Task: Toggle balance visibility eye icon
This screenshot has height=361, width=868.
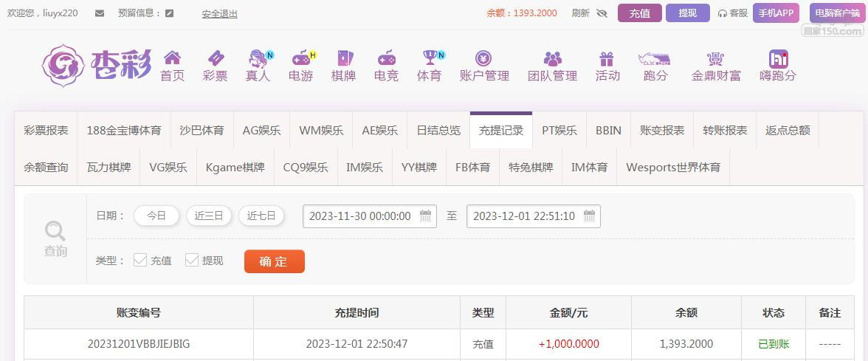Action: 602,13
